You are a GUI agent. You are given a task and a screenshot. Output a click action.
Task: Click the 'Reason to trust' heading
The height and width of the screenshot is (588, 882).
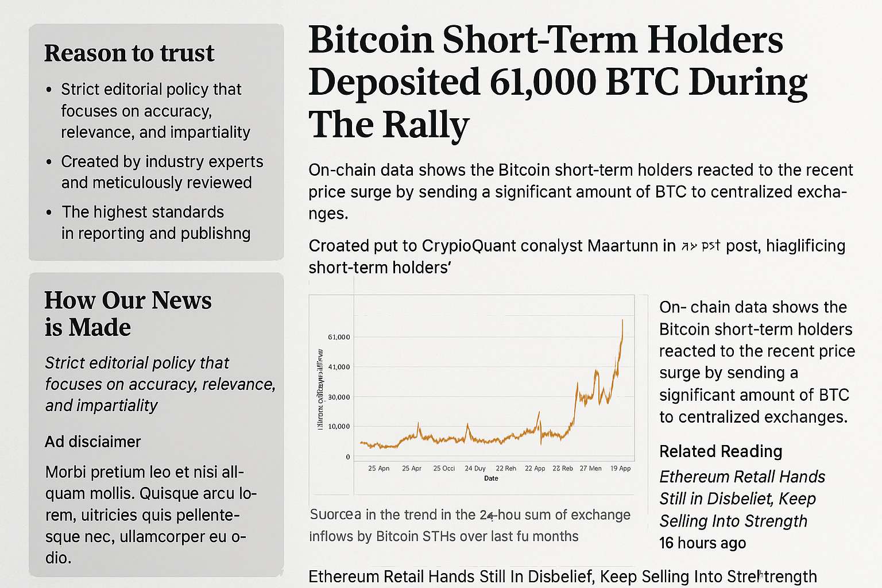pyautogui.click(x=129, y=53)
